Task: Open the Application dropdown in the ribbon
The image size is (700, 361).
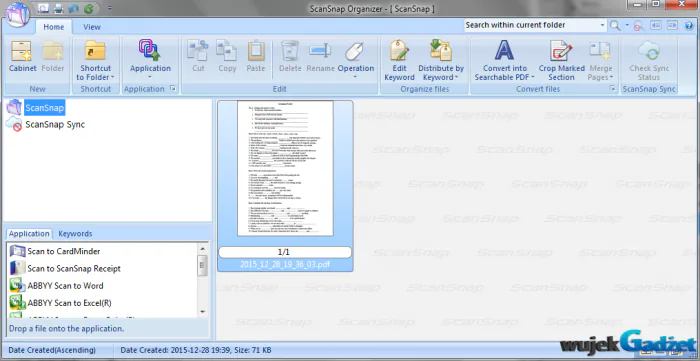Action: coord(150,60)
